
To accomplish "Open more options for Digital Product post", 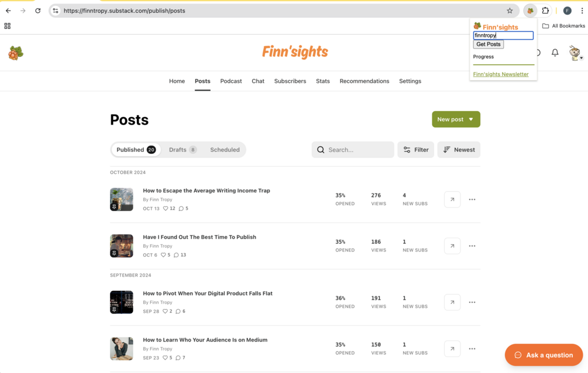I will point(472,302).
